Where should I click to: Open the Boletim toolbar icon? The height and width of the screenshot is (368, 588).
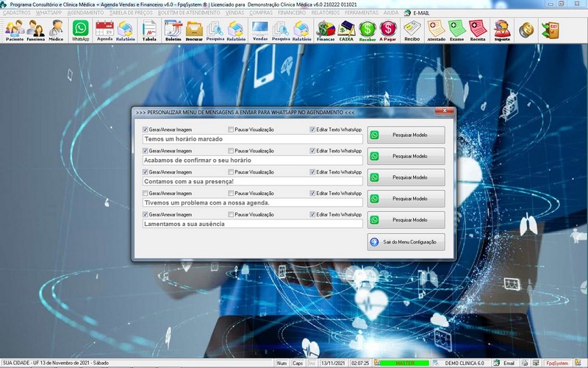[x=173, y=29]
